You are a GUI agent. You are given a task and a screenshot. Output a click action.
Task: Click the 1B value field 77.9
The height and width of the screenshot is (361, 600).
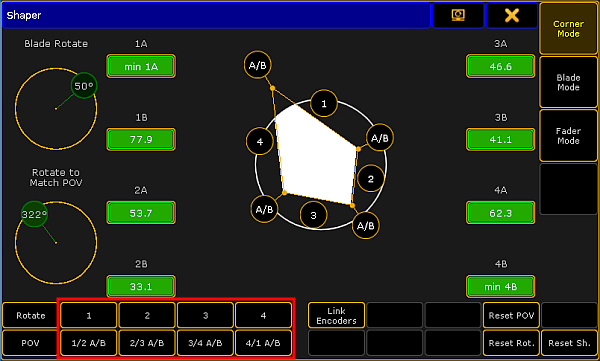pos(141,139)
